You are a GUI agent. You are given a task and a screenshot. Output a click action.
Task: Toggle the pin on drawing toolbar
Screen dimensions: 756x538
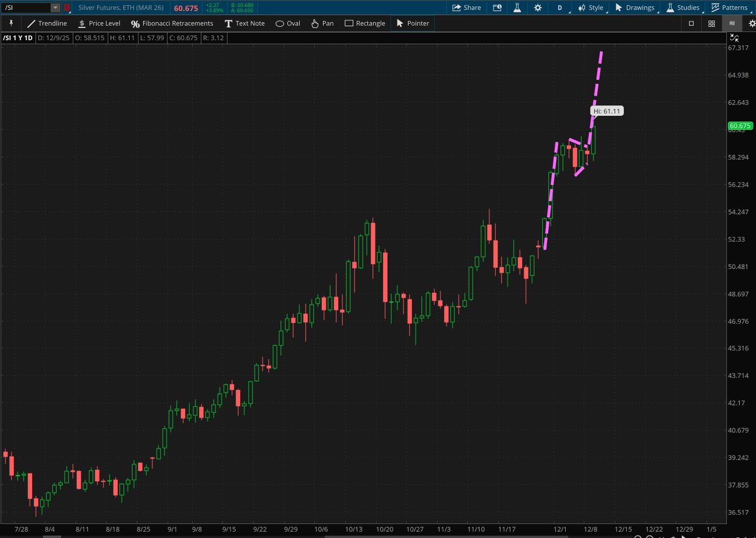tap(11, 23)
